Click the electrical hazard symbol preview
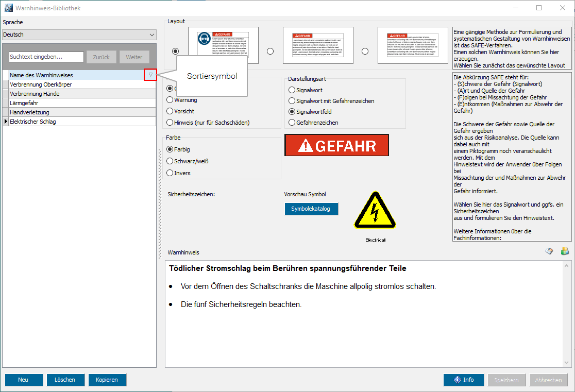575x392 pixels. coord(375,211)
